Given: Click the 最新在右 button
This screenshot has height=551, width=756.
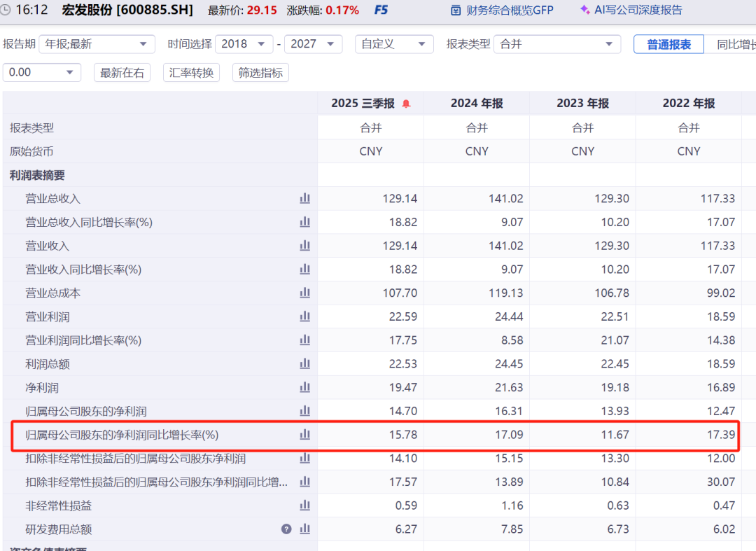Looking at the screenshot, I should 122,73.
